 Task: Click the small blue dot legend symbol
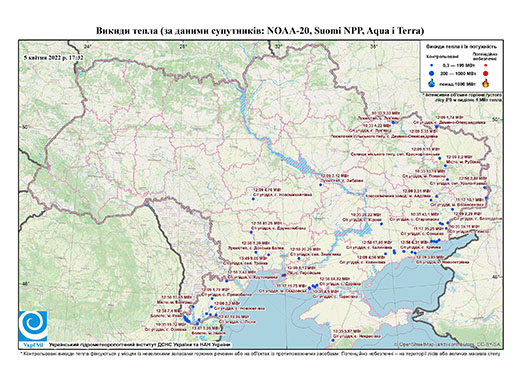point(432,65)
